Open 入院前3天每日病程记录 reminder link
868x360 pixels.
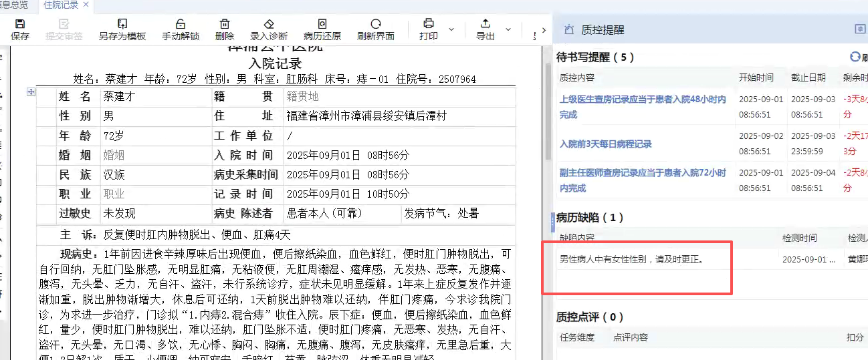pyautogui.click(x=605, y=144)
